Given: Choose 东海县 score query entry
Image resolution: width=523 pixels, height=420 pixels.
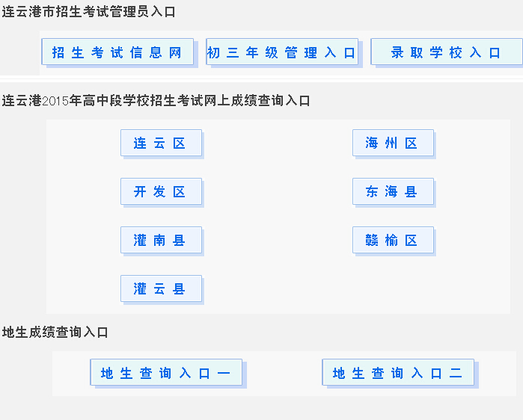Looking at the screenshot, I should tap(393, 192).
